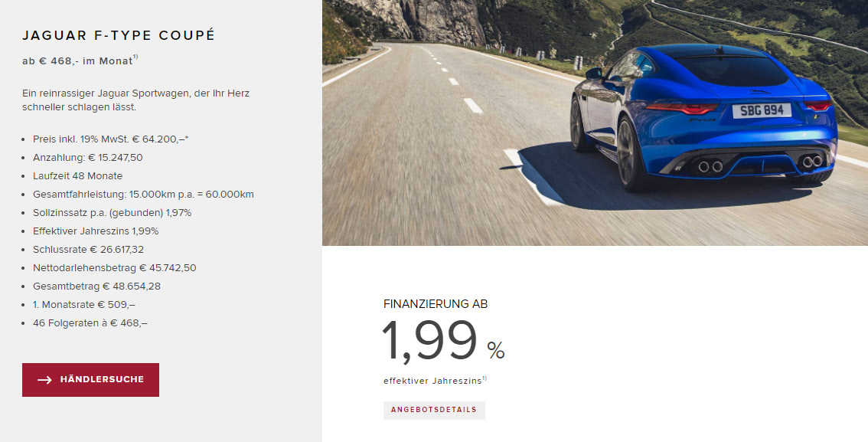Screen dimensions: 868x442
Task: Click the 'Laufzeit 48 Monate' list item
Action: click(x=77, y=175)
